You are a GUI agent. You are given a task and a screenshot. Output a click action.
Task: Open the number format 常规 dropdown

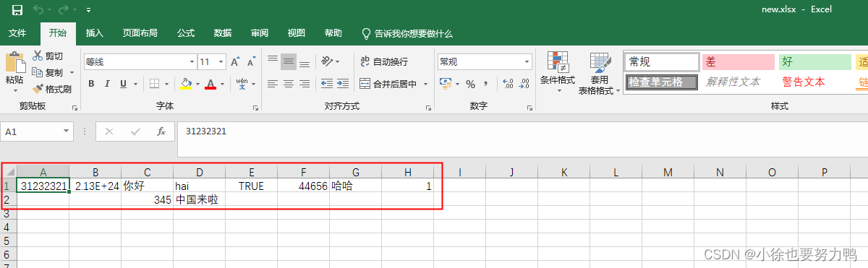pyautogui.click(x=527, y=62)
